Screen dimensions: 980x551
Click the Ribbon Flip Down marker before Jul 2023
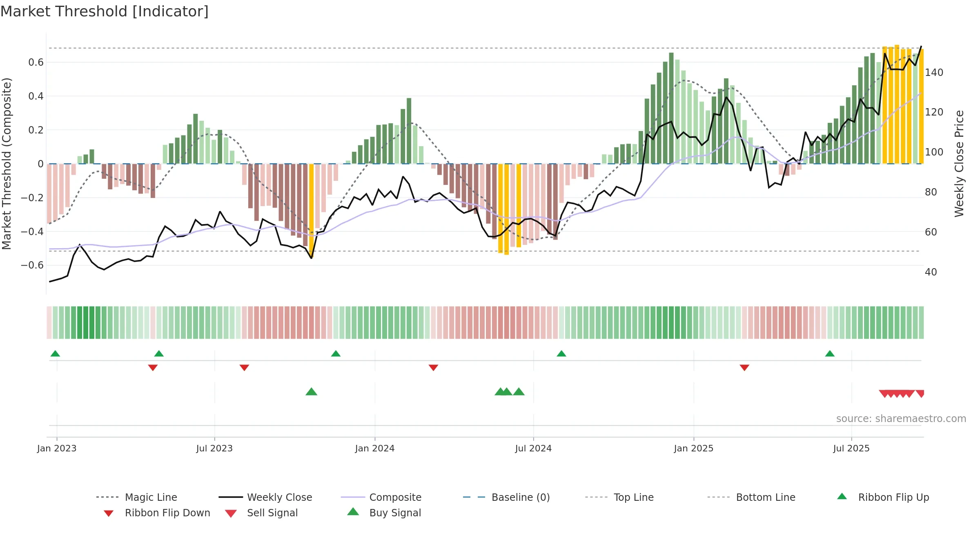pos(153,368)
